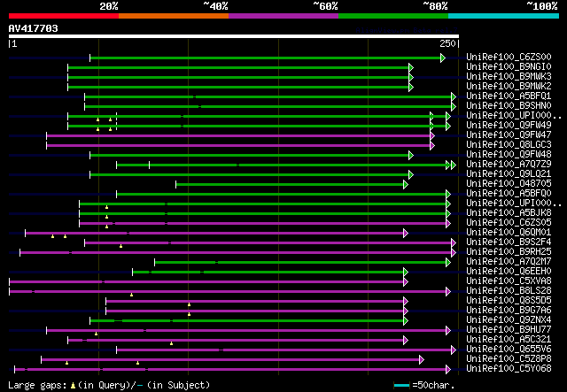Click the yellow gap marker on the UniRef100_B8LS28 row
This screenshot has height=392, width=567.
(131, 295)
